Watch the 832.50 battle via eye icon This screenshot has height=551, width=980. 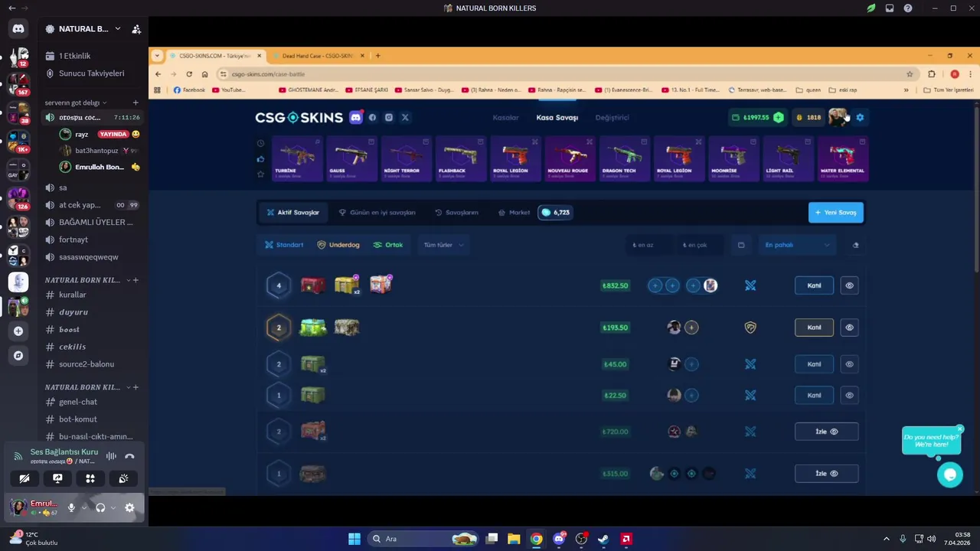[849, 285]
